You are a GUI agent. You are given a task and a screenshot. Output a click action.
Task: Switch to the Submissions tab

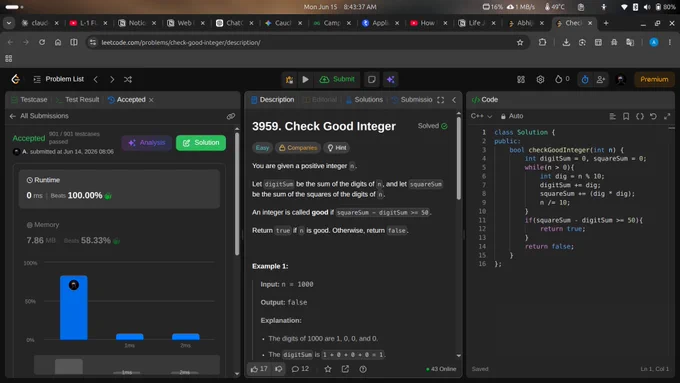click(412, 100)
